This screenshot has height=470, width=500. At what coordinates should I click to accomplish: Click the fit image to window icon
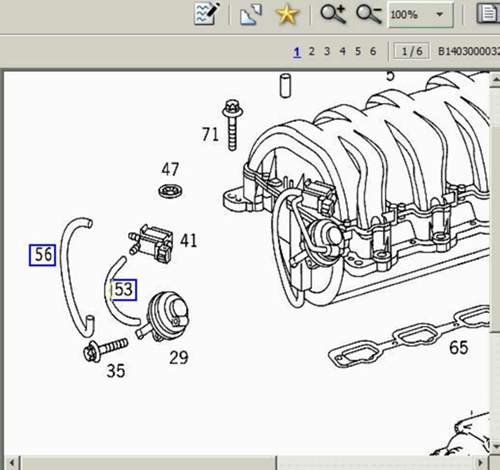click(251, 14)
